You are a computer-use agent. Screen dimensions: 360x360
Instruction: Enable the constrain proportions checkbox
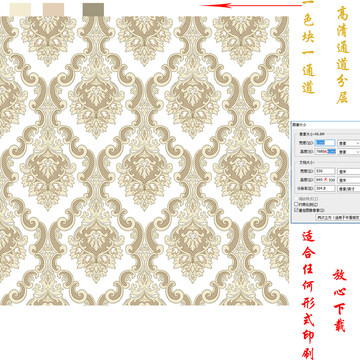click(x=296, y=204)
